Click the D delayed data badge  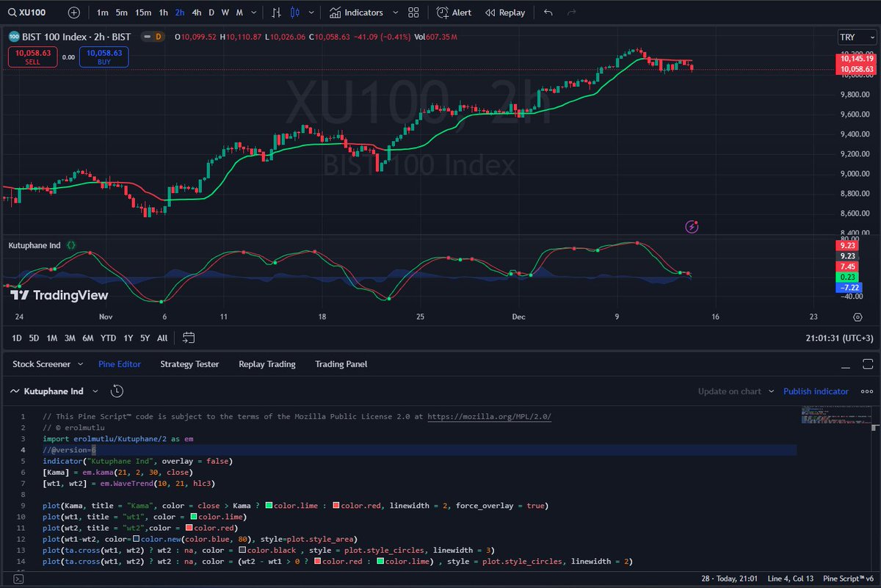coord(158,37)
